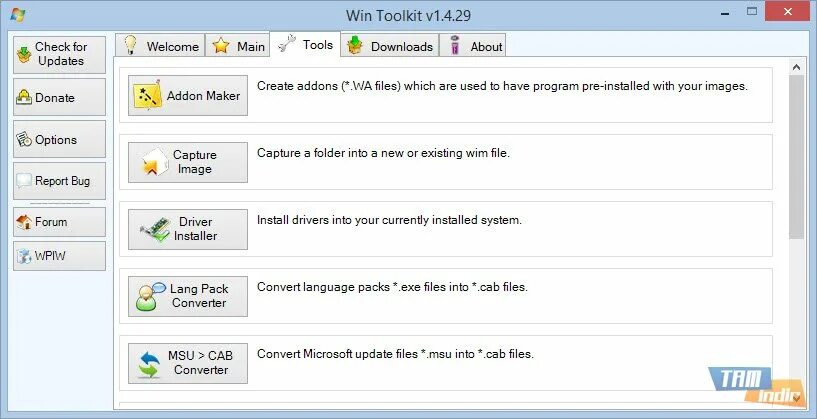Open the Options button

pos(59,139)
